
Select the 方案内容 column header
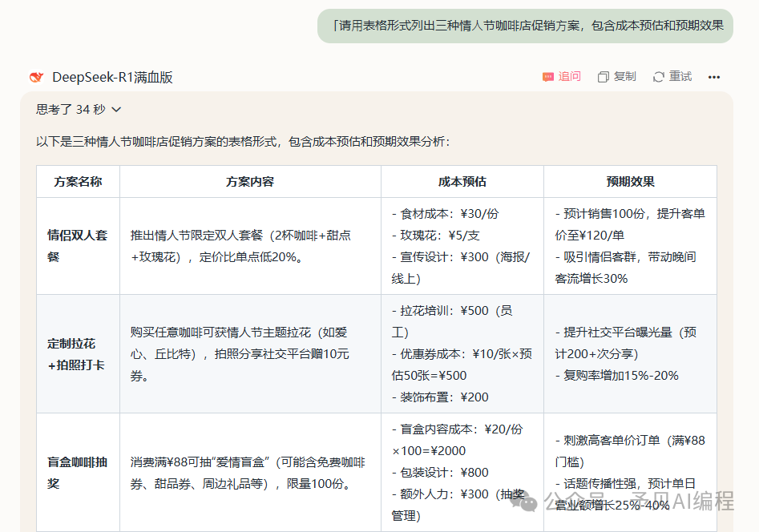click(x=250, y=182)
